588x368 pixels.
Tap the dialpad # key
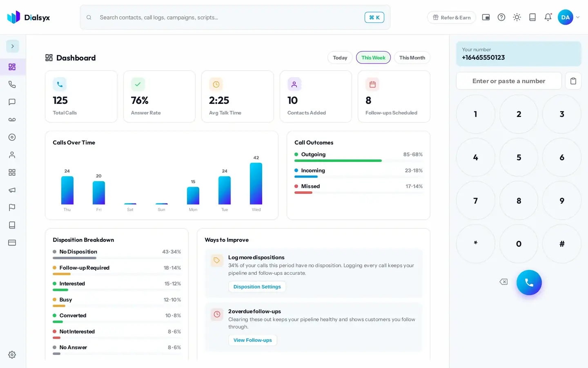(562, 244)
